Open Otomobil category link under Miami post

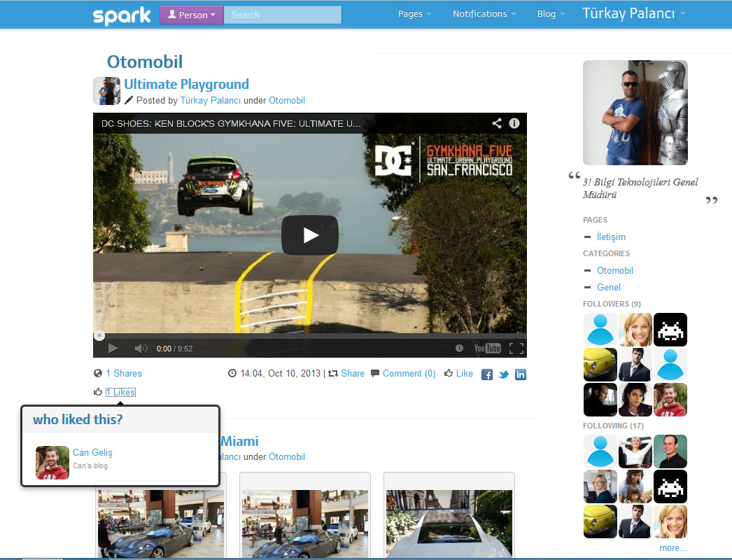(287, 457)
